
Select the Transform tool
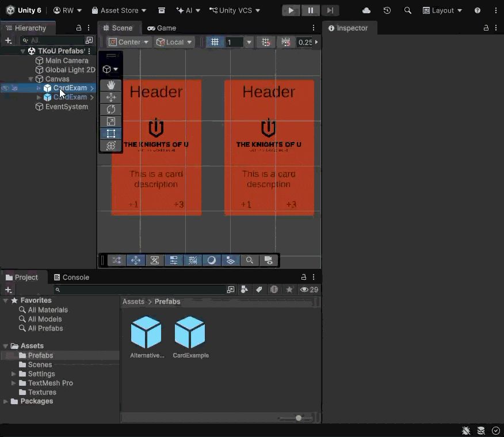tap(111, 146)
